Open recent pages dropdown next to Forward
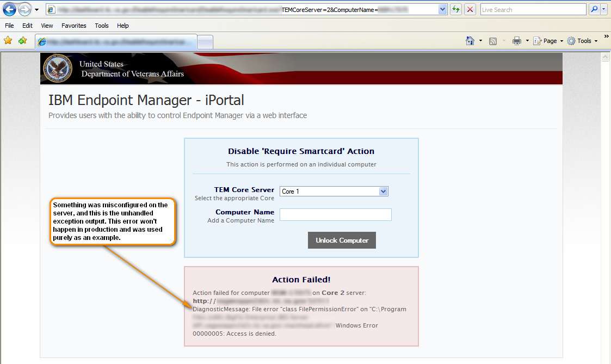Screen dimensions: 611x364 (x=36, y=10)
